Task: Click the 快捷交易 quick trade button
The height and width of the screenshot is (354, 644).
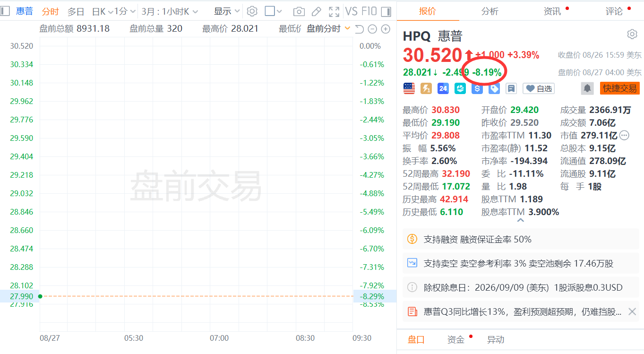Action: (x=619, y=88)
